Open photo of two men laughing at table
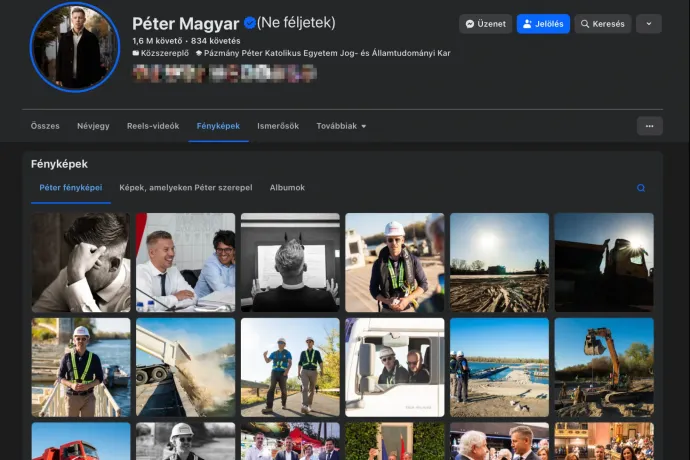This screenshot has width=690, height=460. point(186,263)
